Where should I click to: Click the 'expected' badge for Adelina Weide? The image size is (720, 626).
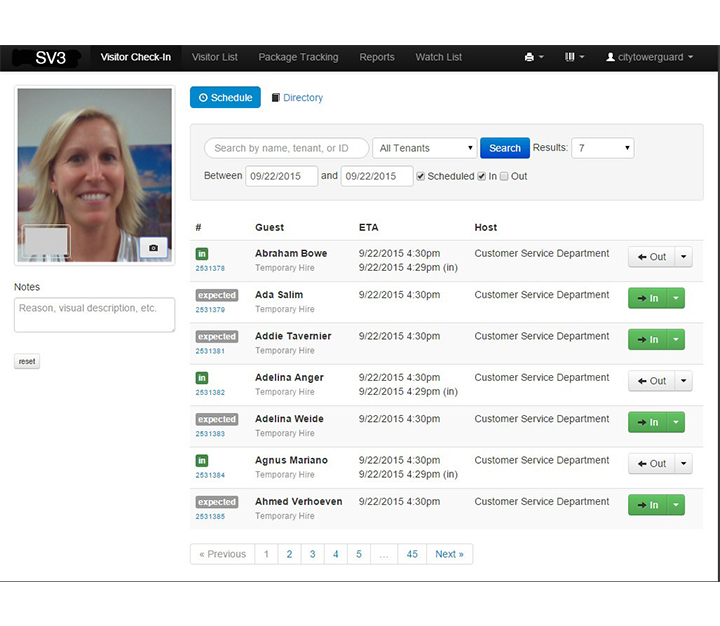tap(217, 419)
